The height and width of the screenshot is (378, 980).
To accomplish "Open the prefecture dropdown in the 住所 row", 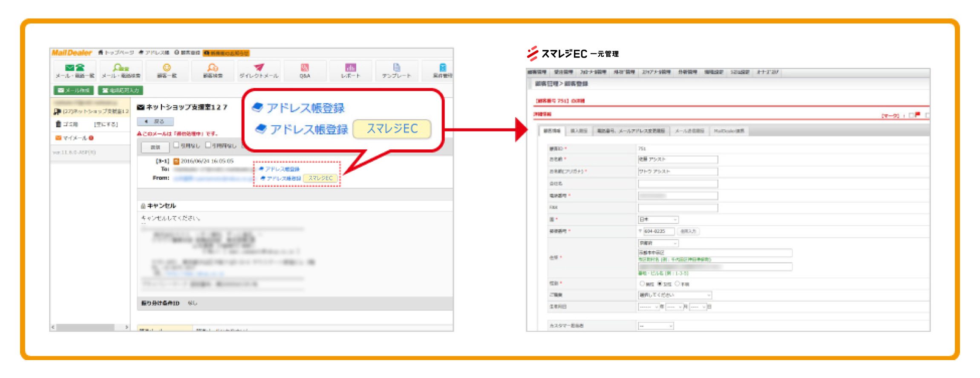I will click(x=658, y=243).
